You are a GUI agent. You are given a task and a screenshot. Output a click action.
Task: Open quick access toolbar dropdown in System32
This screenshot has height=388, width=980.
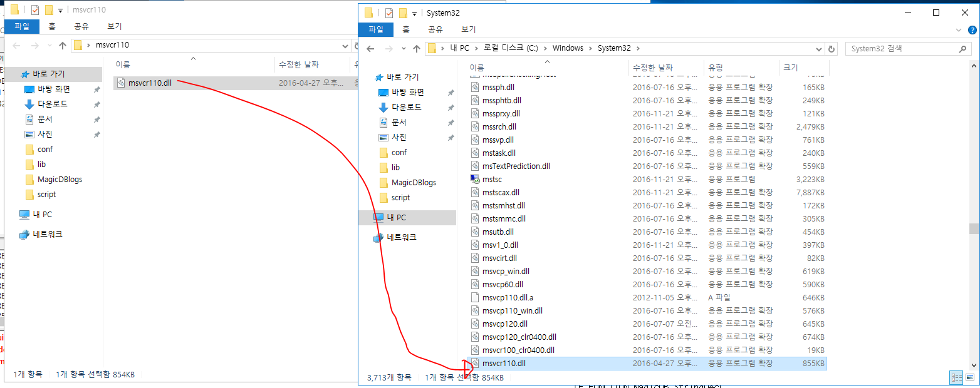tap(415, 13)
